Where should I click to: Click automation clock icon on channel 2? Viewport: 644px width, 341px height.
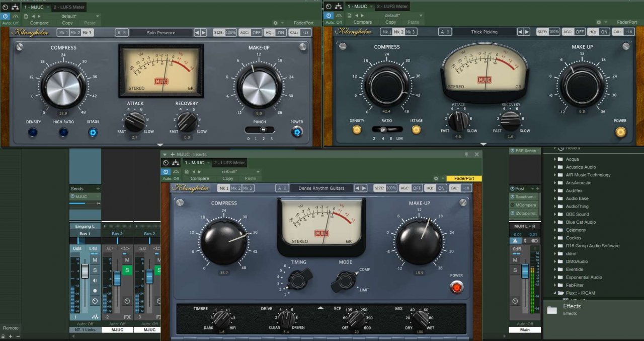pyautogui.click(x=127, y=301)
